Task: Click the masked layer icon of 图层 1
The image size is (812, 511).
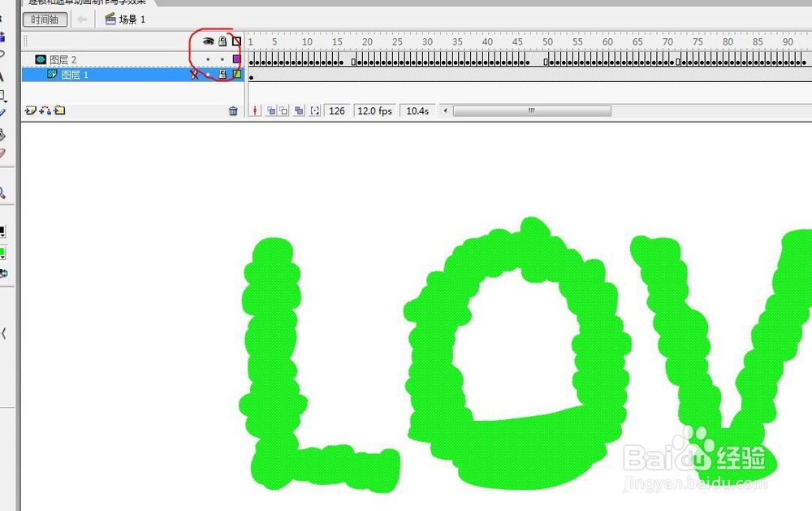Action: point(52,74)
